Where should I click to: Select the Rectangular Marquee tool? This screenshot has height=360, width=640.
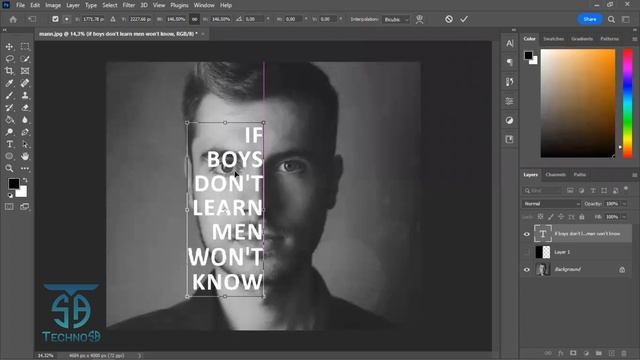tap(25, 47)
